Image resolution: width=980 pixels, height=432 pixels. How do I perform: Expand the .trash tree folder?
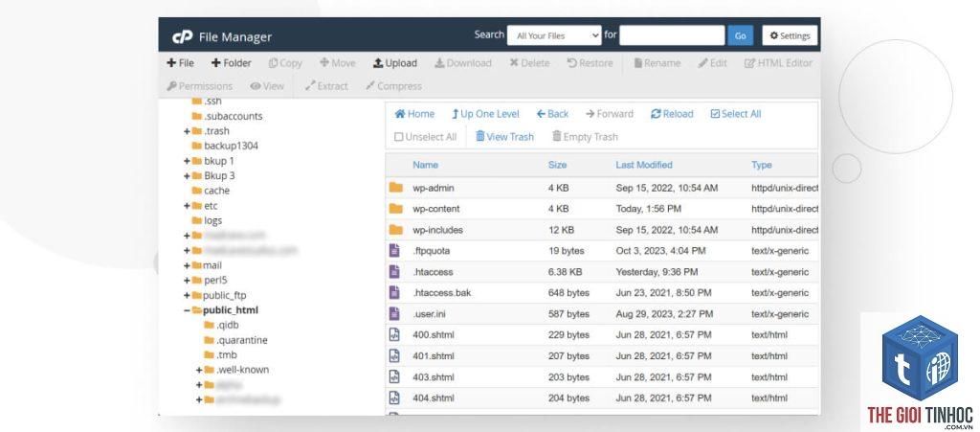(x=187, y=131)
